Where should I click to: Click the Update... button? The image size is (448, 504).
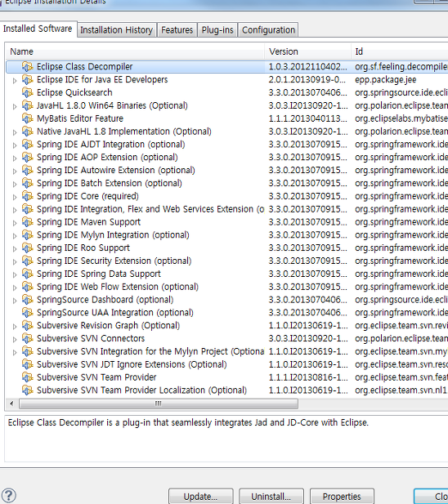pos(200,497)
